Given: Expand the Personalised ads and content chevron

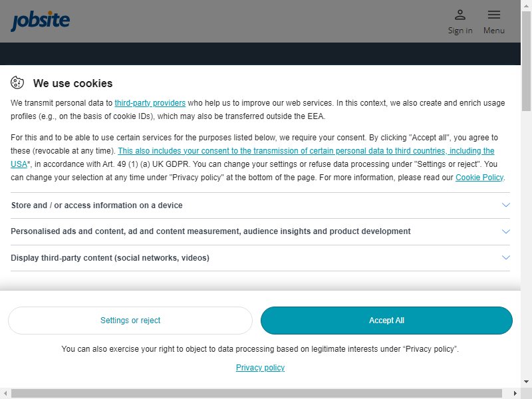Looking at the screenshot, I should coord(506,231).
